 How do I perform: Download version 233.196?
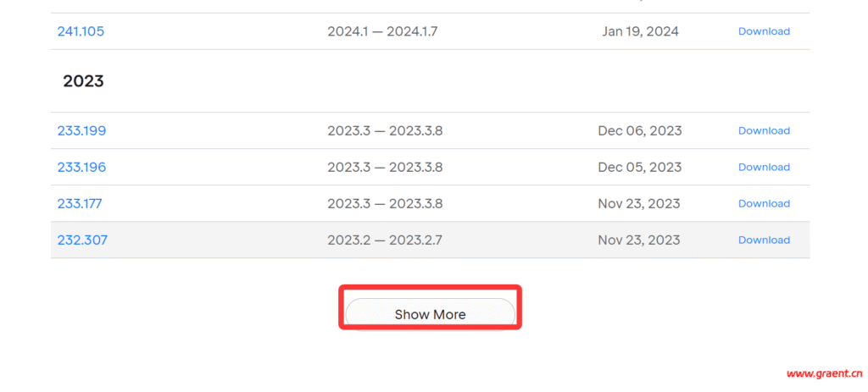tap(764, 167)
